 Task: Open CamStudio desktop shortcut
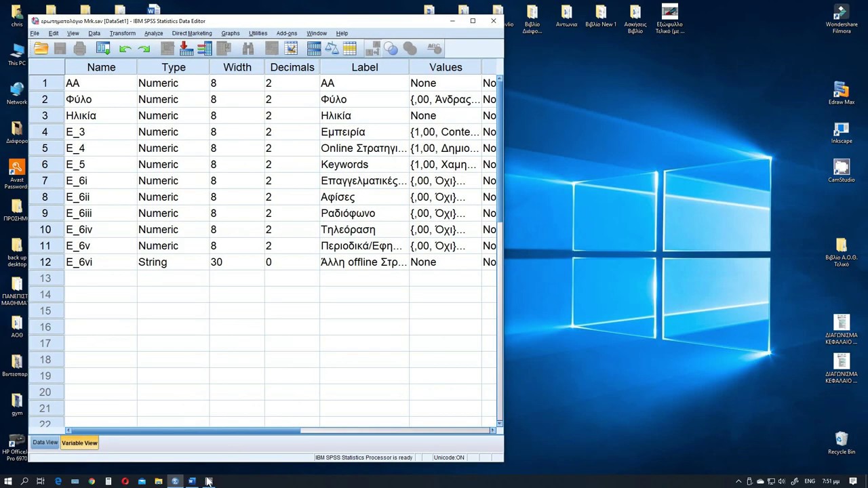[x=842, y=171]
